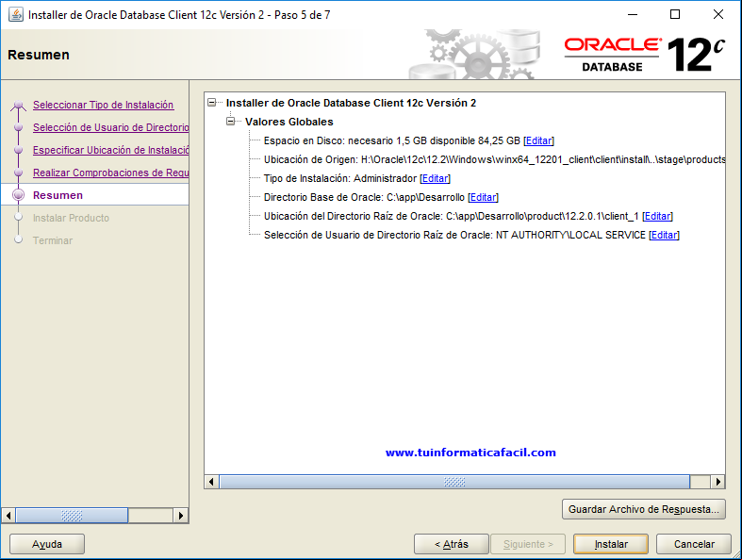This screenshot has height=560, width=742.
Task: Edit Ubicación del Directorio Raíz de Oracle
Action: [657, 216]
